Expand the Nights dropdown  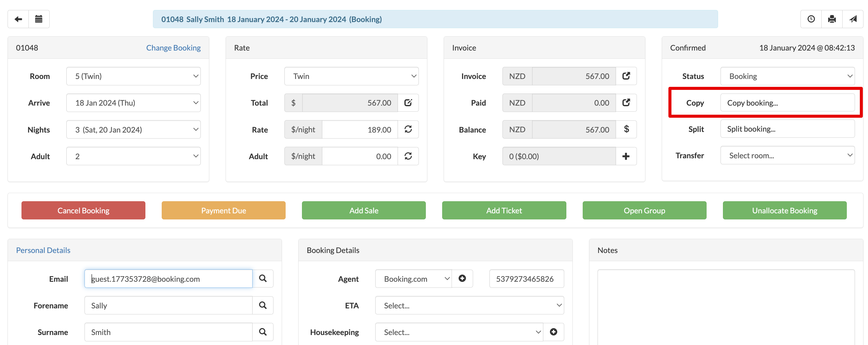(134, 130)
